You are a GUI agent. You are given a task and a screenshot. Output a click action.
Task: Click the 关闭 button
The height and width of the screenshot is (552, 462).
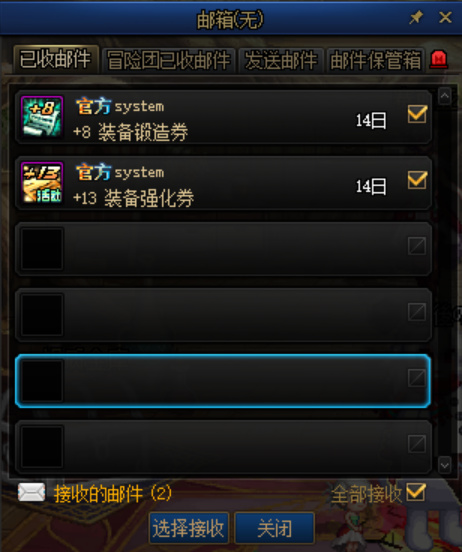pos(274,528)
